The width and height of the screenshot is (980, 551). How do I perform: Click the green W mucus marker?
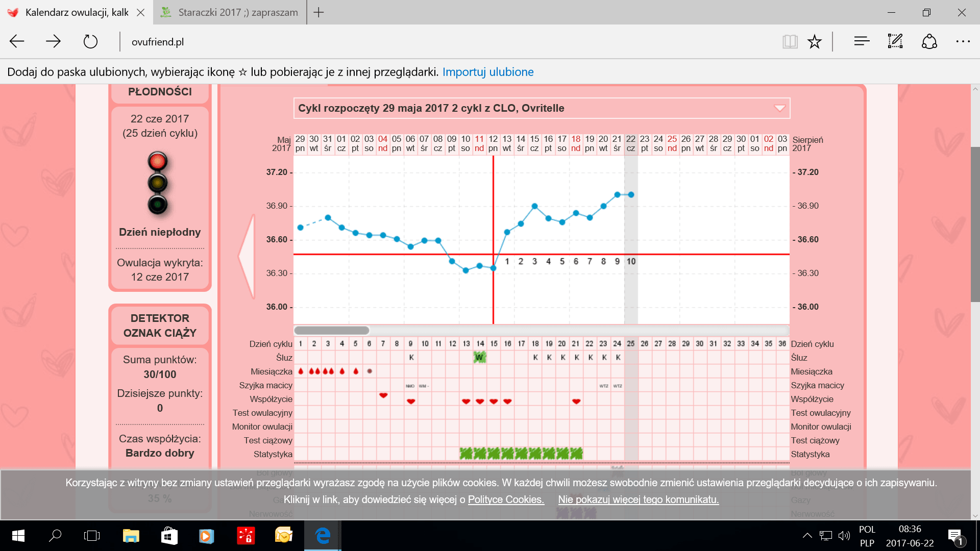tap(479, 358)
